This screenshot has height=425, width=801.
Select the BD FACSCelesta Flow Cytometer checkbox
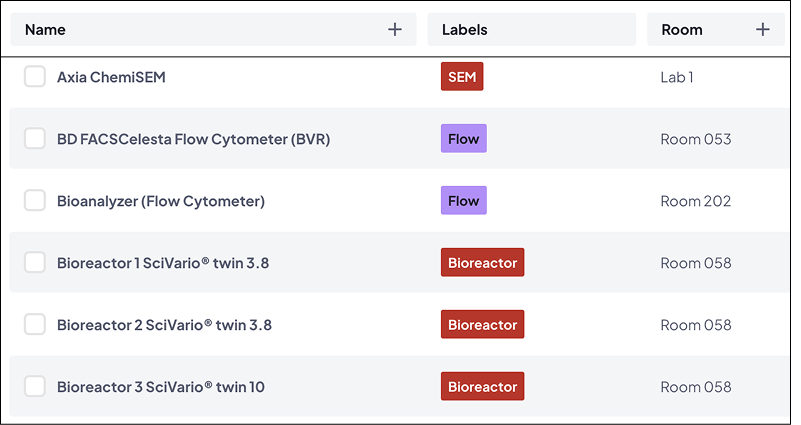[x=35, y=139]
